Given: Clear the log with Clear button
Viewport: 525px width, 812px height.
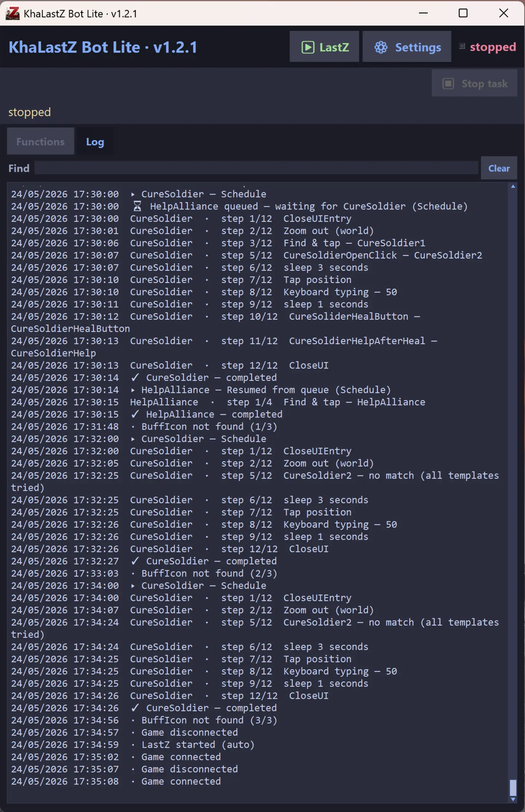Looking at the screenshot, I should (x=499, y=168).
